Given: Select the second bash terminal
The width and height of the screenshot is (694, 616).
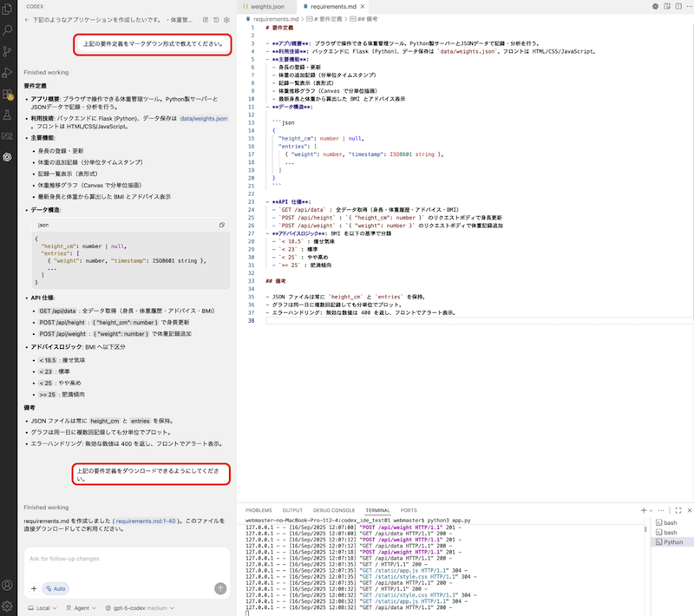Looking at the screenshot, I should click(670, 533).
